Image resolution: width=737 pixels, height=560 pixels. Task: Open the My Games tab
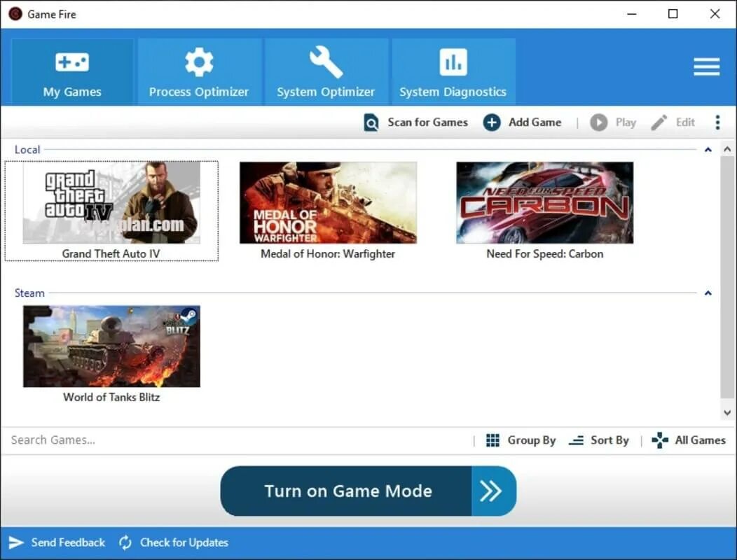pos(72,71)
